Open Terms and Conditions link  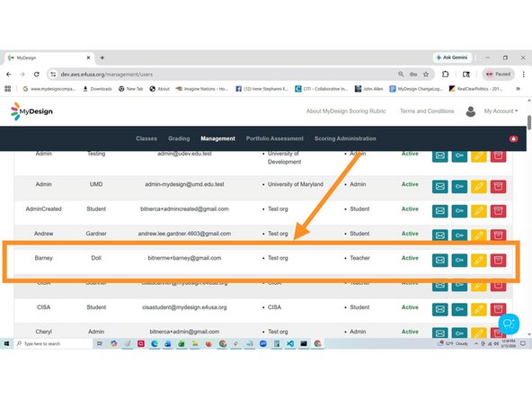427,111
